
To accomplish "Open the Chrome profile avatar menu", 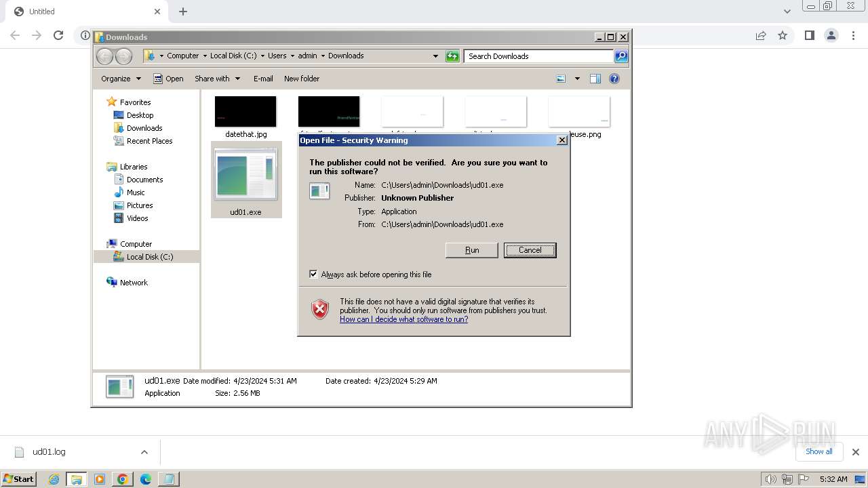I will 831,35.
